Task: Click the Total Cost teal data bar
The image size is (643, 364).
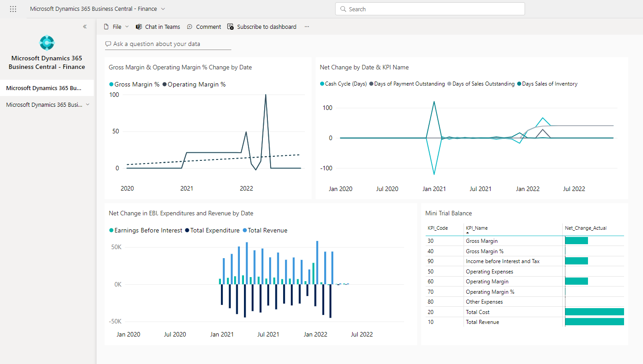Action: [x=594, y=312]
